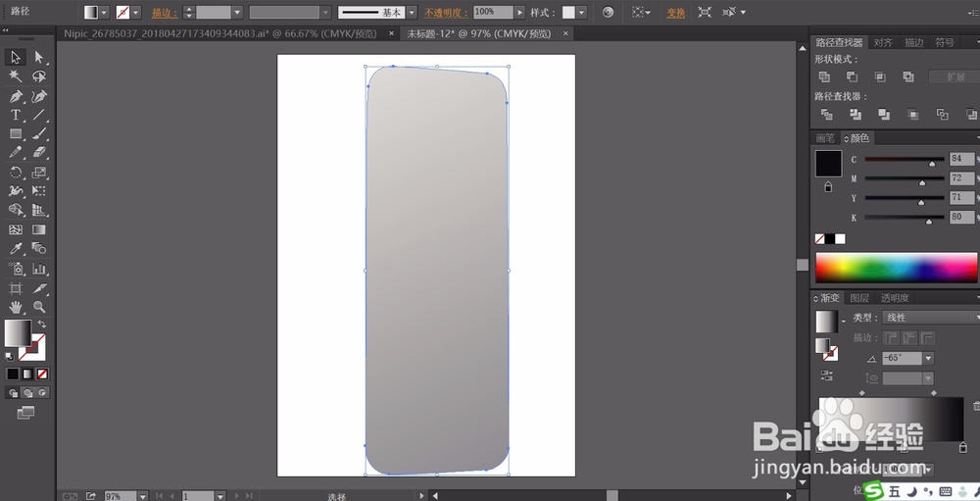The width and height of the screenshot is (980, 501).
Task: Switch to 图层 panel tab
Action: (859, 298)
